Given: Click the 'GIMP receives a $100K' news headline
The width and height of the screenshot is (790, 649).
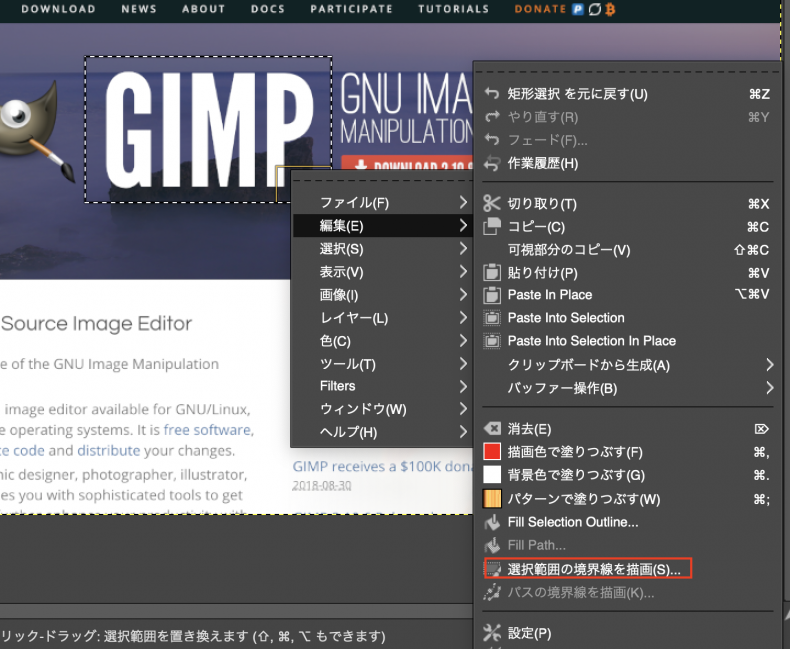Looking at the screenshot, I should (383, 467).
